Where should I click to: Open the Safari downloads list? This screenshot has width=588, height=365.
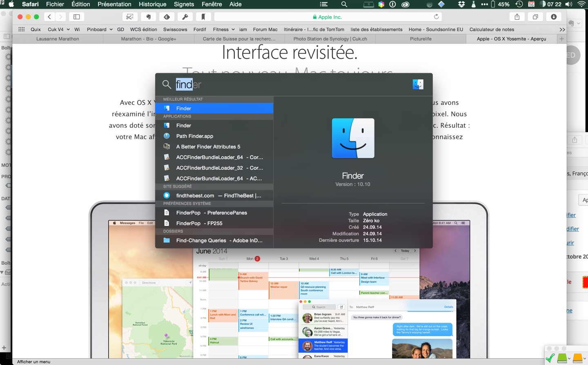coord(554,17)
